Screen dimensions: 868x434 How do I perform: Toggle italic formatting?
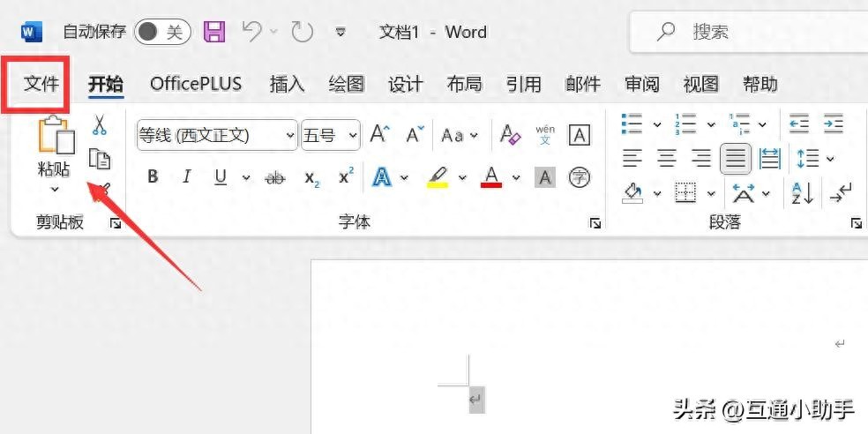pos(186,177)
